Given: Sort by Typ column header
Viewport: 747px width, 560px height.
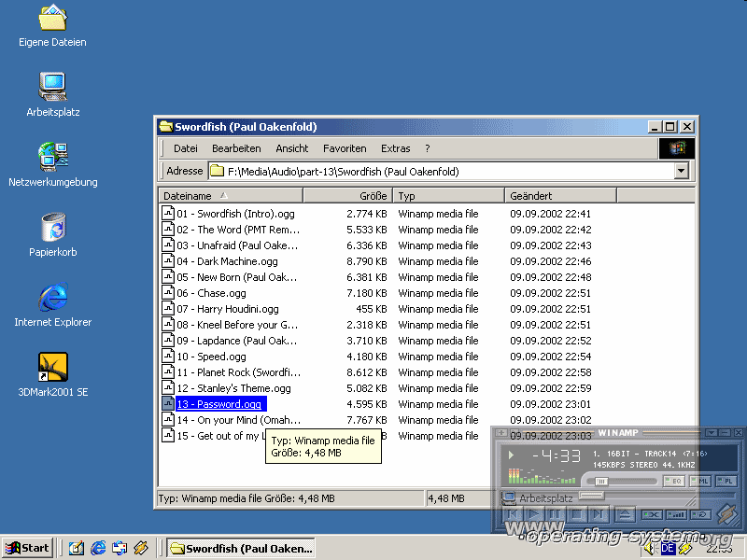Looking at the screenshot, I should [449, 195].
